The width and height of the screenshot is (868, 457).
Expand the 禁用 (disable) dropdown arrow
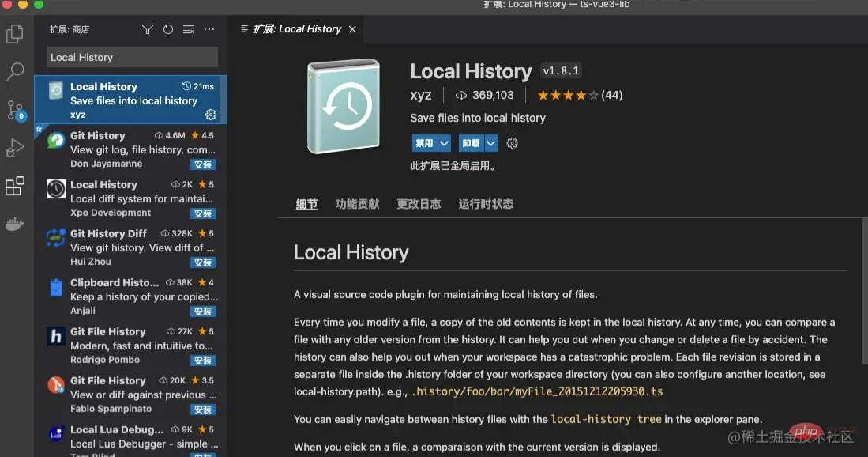(444, 143)
